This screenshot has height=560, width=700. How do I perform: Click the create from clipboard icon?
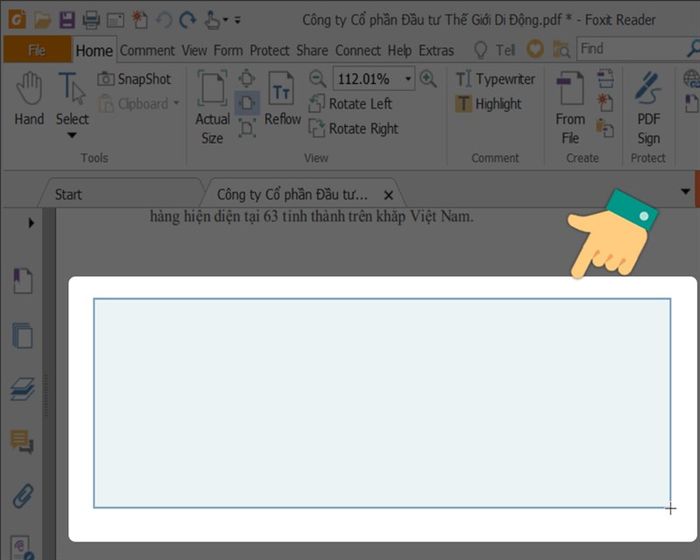tap(605, 128)
